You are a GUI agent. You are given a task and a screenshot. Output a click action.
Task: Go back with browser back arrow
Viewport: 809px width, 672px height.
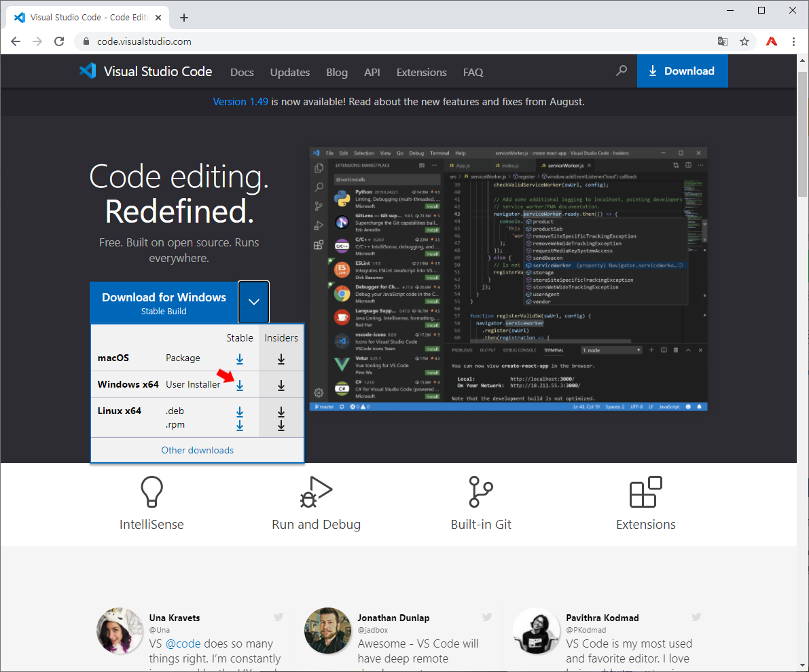click(16, 41)
